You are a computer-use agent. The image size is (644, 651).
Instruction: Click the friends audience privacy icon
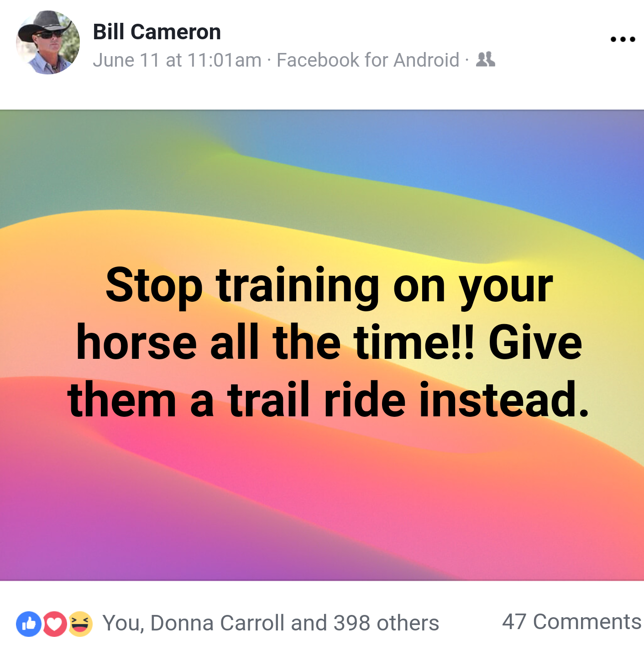[486, 59]
